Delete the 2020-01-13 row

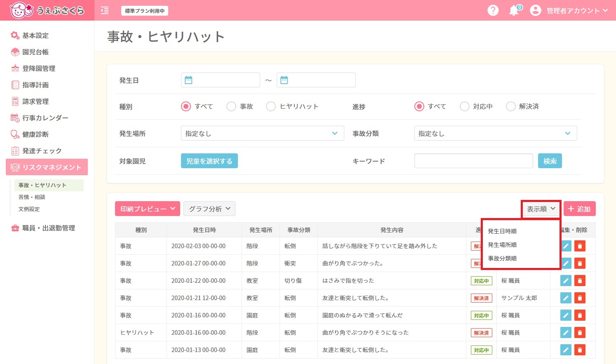click(x=580, y=350)
